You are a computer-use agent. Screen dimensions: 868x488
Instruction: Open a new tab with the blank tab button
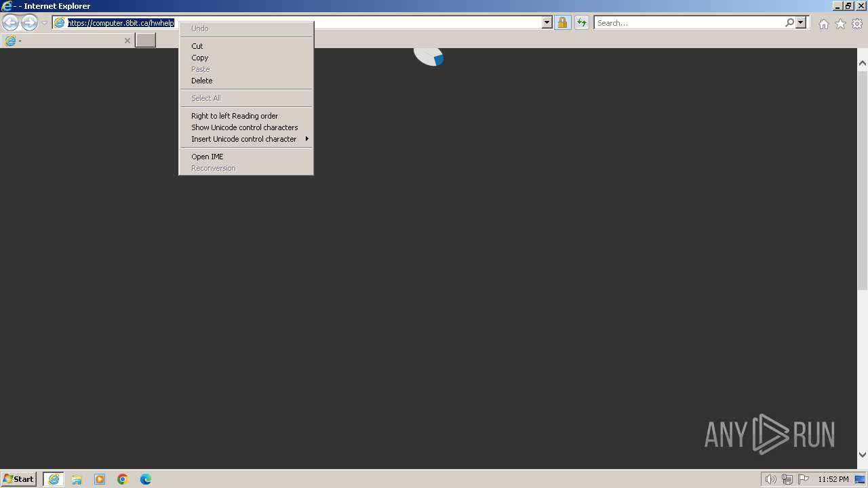tap(146, 41)
